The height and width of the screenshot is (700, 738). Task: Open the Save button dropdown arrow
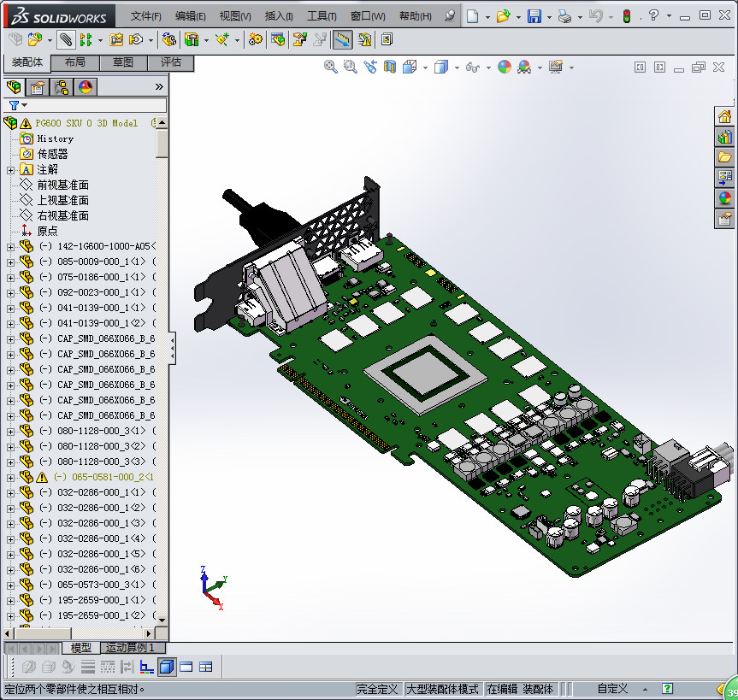pyautogui.click(x=549, y=17)
